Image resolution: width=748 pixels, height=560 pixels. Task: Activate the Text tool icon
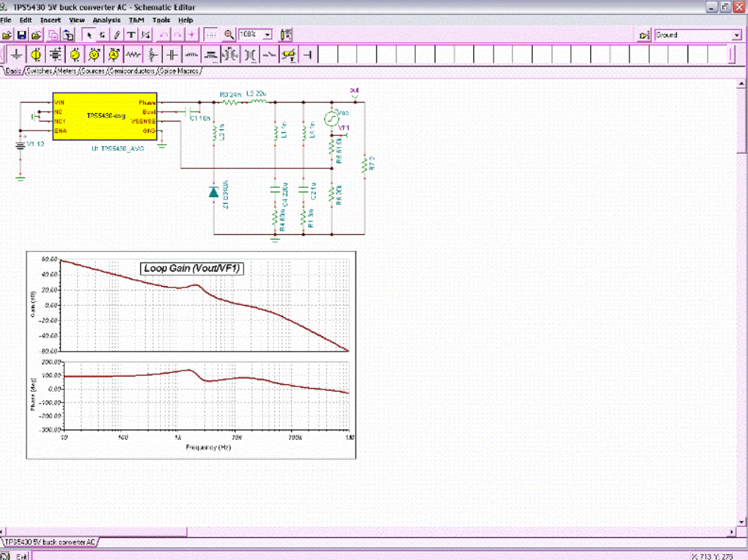click(x=131, y=35)
